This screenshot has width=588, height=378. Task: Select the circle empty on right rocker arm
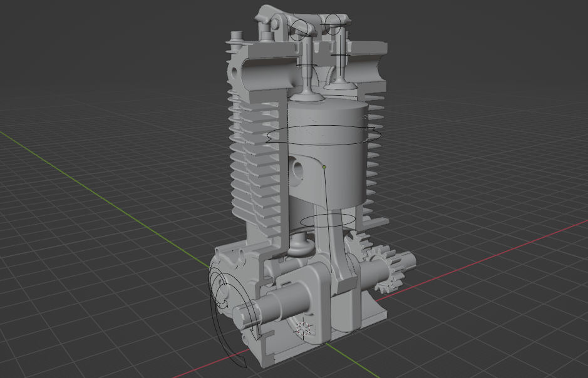pos(334,24)
